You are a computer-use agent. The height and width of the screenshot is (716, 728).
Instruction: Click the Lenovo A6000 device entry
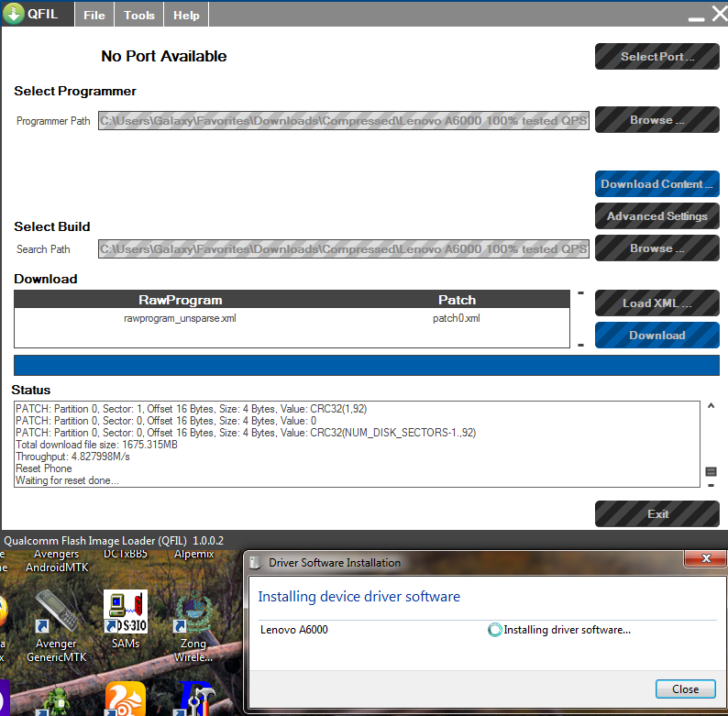294,630
